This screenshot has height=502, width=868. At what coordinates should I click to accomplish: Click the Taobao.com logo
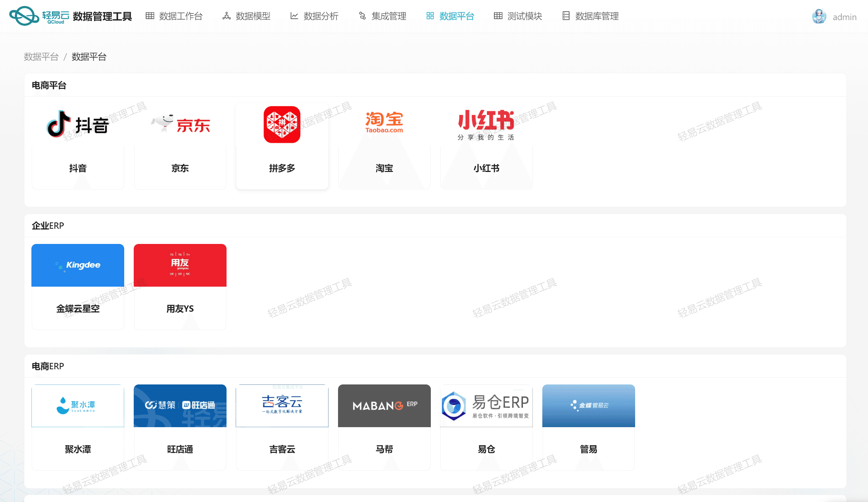(384, 122)
